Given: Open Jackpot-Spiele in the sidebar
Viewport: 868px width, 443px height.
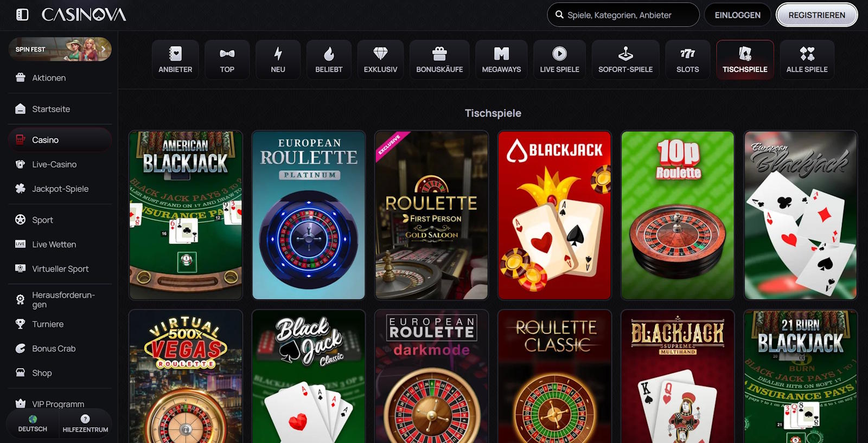Looking at the screenshot, I should click(60, 189).
